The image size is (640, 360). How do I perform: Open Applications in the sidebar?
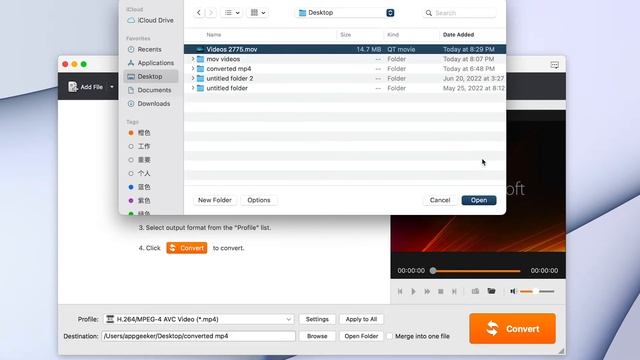pos(150,63)
